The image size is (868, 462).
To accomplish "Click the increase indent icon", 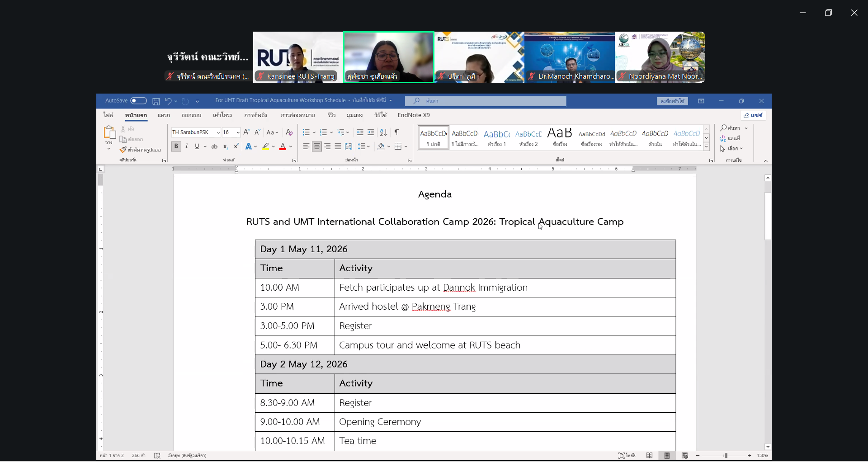I will click(371, 132).
